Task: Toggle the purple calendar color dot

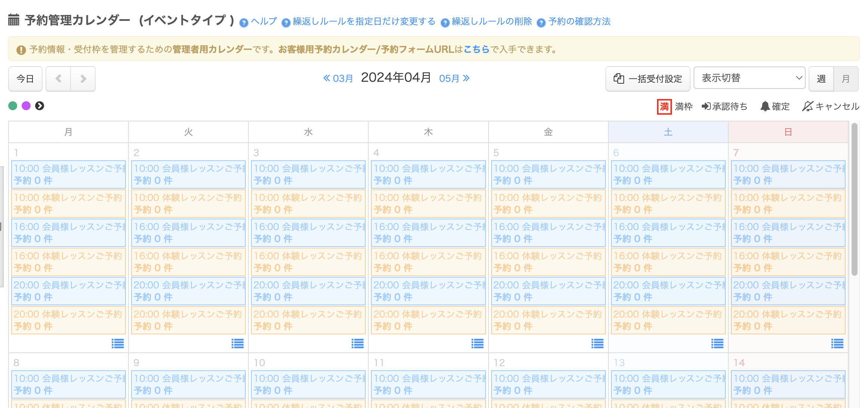Action: (x=26, y=106)
